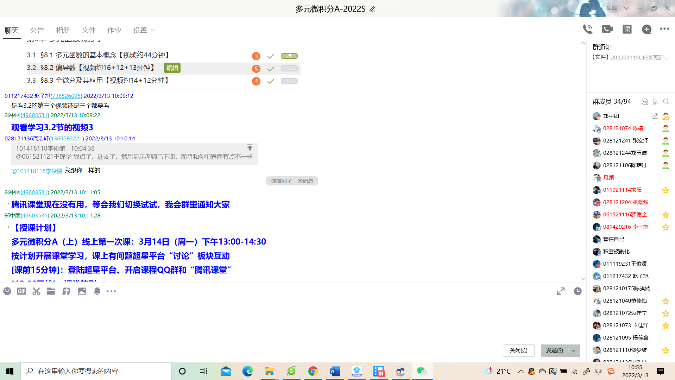Image resolution: width=675 pixels, height=380 pixels.
Task: Start a video call in the group
Action: point(607,29)
